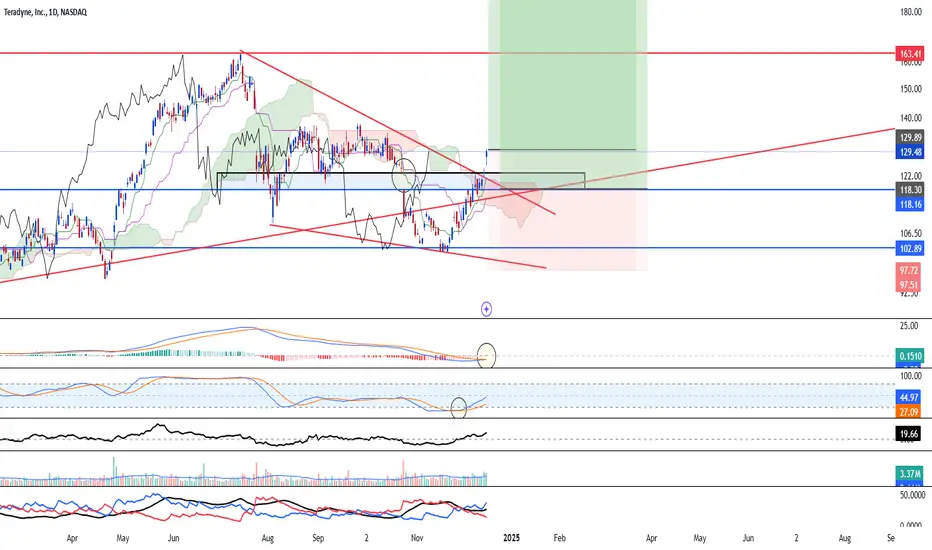Click the 50.0000 bottom indicator scale label
This screenshot has width=932, height=550.
(912, 495)
